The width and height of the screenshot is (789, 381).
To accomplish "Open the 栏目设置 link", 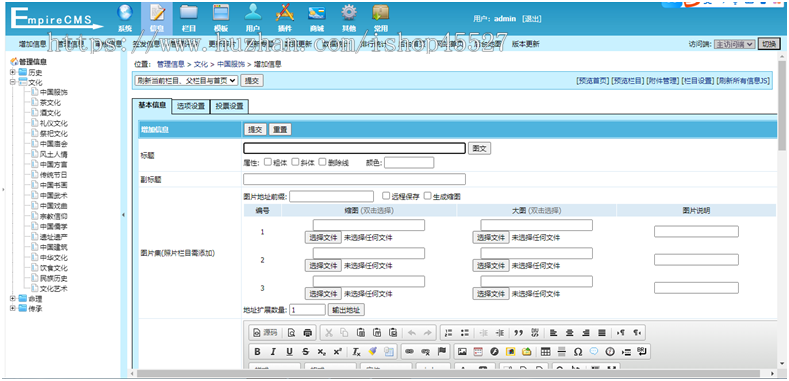I will [x=698, y=81].
